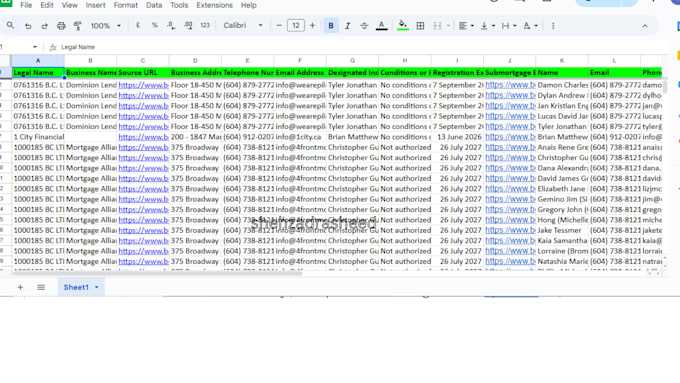The width and height of the screenshot is (680, 383).
Task: Open the Tools menu
Action: [x=179, y=5]
